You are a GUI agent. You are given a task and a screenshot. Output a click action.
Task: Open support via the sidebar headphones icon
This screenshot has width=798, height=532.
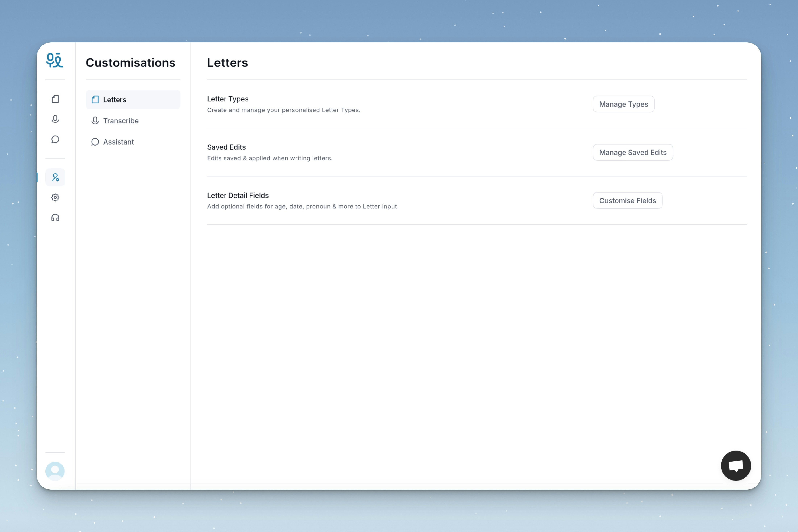[x=55, y=218]
